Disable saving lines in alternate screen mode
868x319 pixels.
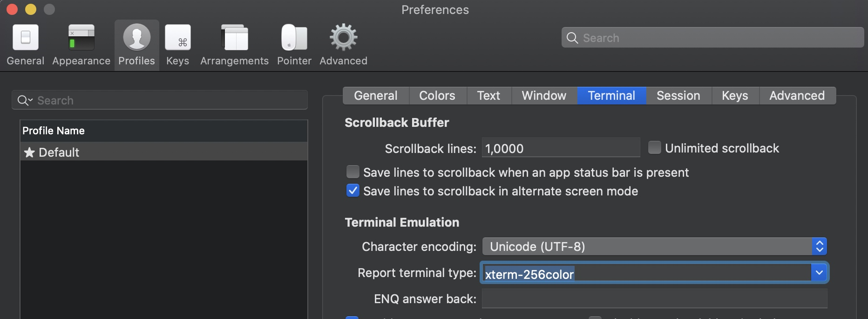pyautogui.click(x=353, y=191)
